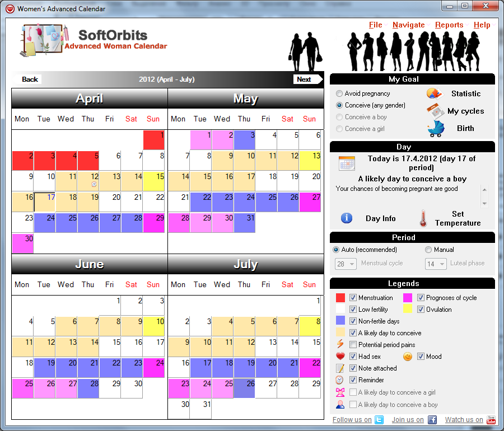Click the smiley Mood legend icon
Viewport: 504px width, 431px height.
[x=408, y=357]
